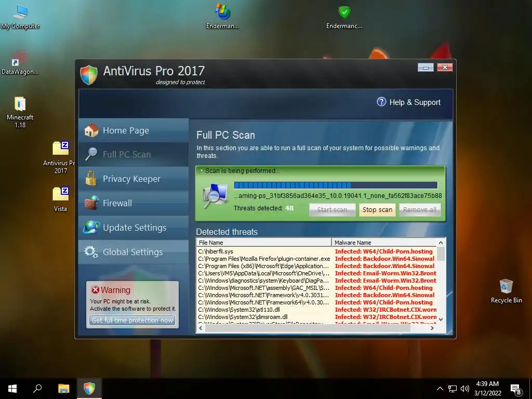Screen dimensions: 532x399
Task: Open Global Settings section
Action: (134, 252)
